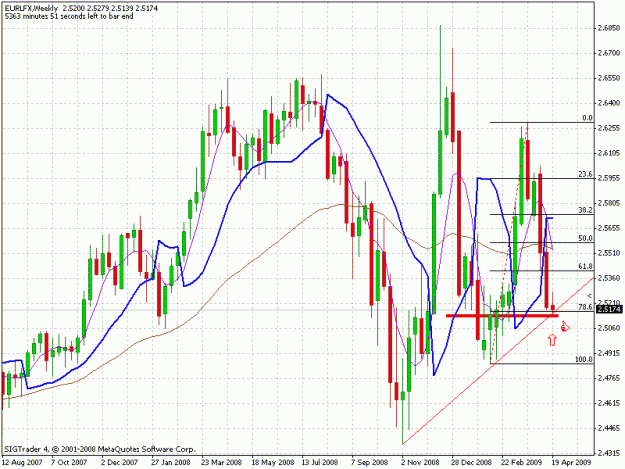Select the Fibonacci 100.0 level label
Screen dimensions: 625x469
(x=584, y=359)
